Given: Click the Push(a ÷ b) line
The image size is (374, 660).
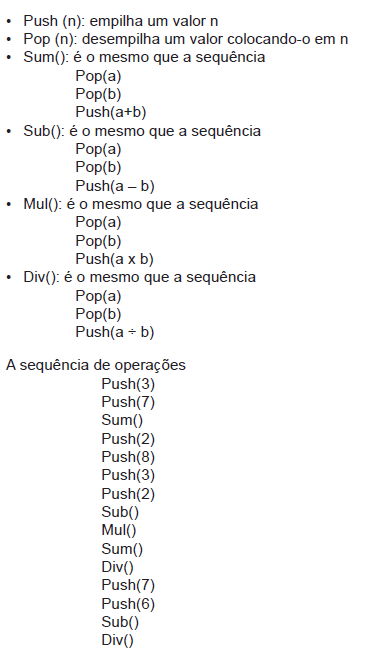Looking at the screenshot, I should click(x=115, y=332).
